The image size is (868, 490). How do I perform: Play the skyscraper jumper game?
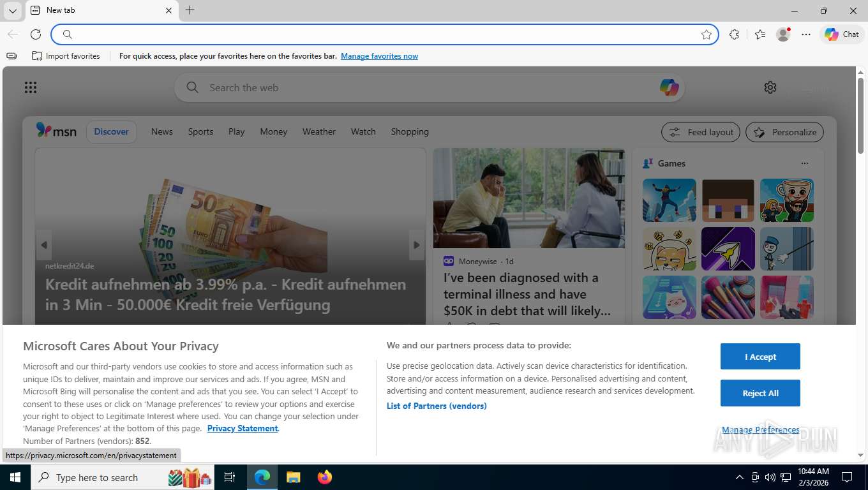click(670, 200)
